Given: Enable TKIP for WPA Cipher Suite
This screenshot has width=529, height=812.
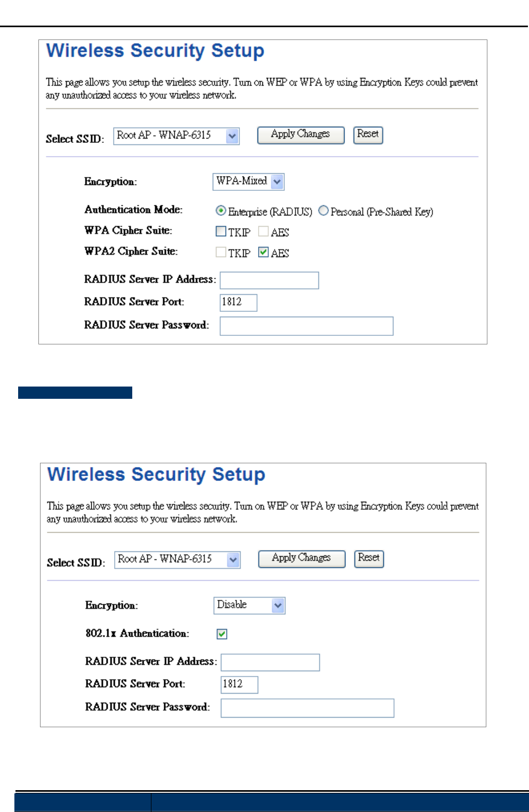Looking at the screenshot, I should click(221, 231).
